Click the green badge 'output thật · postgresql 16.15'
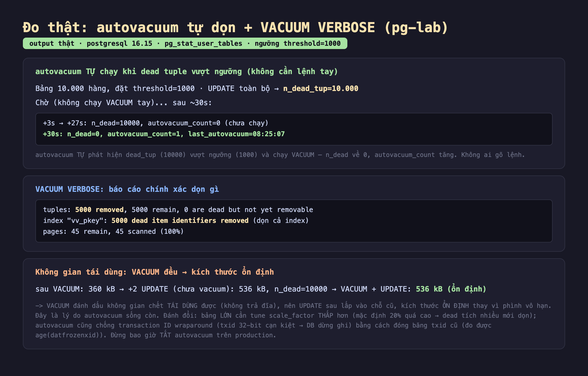This screenshot has width=588, height=376. coord(185,44)
